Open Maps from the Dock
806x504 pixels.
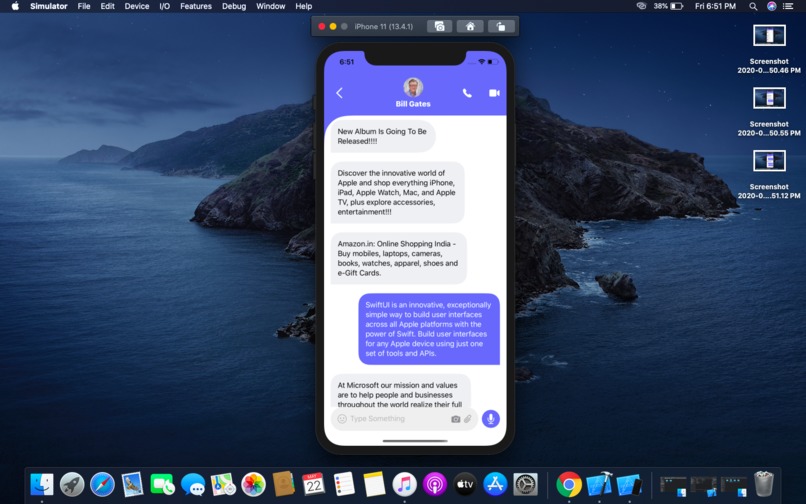tap(223, 484)
